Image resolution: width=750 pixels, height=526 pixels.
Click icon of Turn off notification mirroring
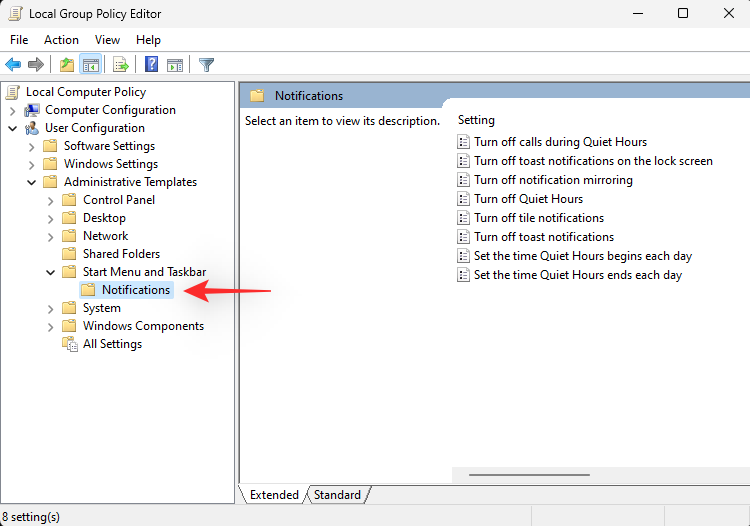coord(463,180)
